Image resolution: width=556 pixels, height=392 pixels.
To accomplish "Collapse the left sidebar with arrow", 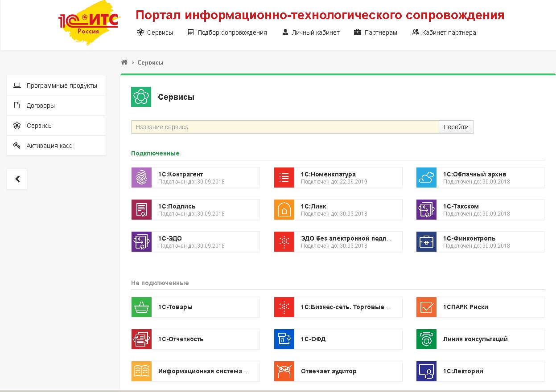I will [17, 179].
